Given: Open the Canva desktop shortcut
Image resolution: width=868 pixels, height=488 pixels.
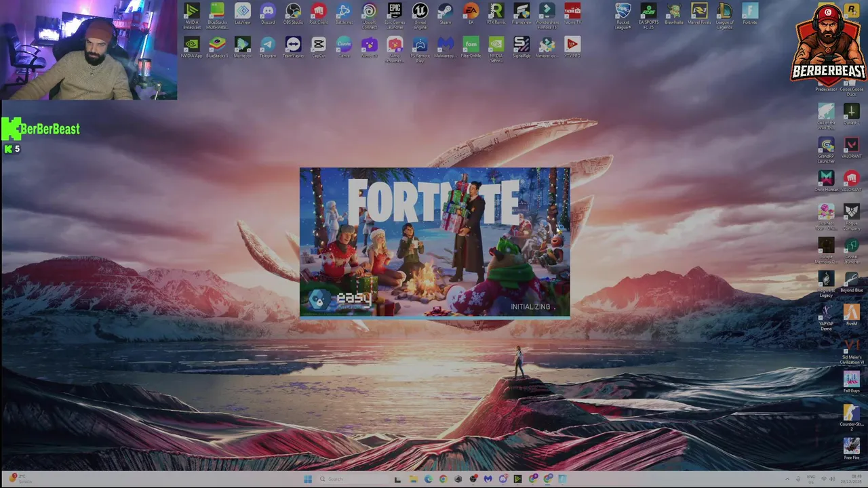Looking at the screenshot, I should [344, 47].
